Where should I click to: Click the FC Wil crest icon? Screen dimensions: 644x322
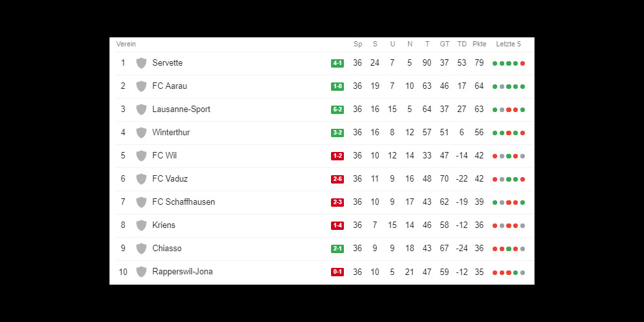click(141, 156)
